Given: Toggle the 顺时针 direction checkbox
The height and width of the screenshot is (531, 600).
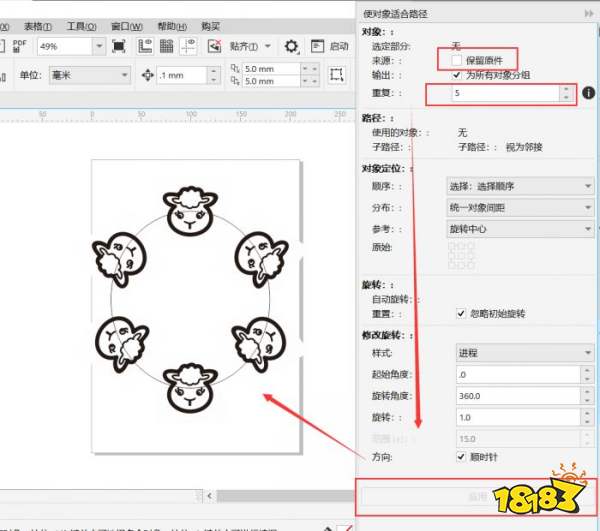Looking at the screenshot, I should (460, 456).
